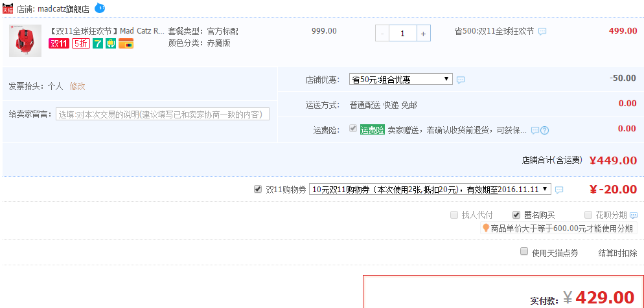This screenshot has height=308, width=644.
Task: Click the -50.00 store discount amount
Action: 623,78
